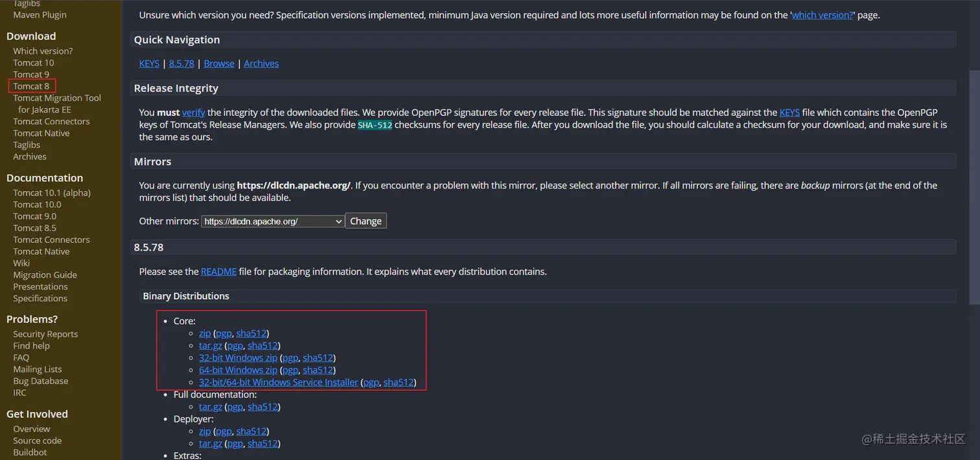The height and width of the screenshot is (460, 980).
Task: Open the 8.5.78 quick navigation link
Action: click(x=181, y=63)
